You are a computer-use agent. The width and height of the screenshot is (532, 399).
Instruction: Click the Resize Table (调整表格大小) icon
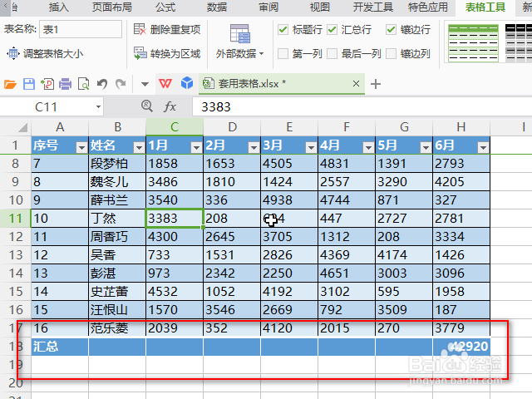(13, 53)
